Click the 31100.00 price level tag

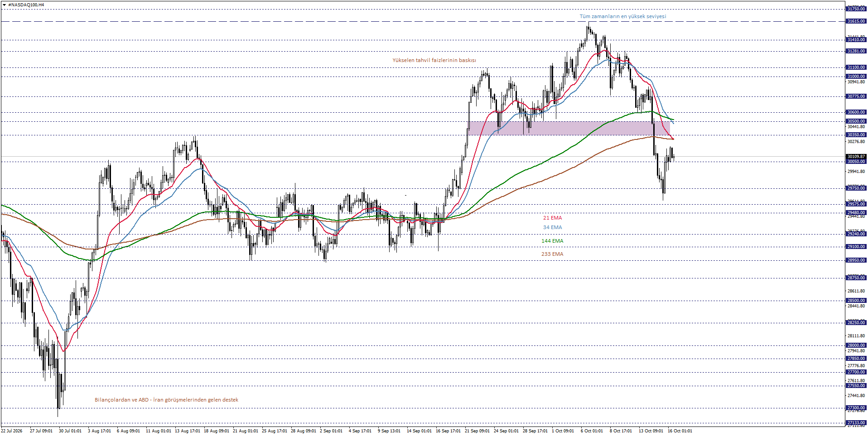[x=856, y=67]
